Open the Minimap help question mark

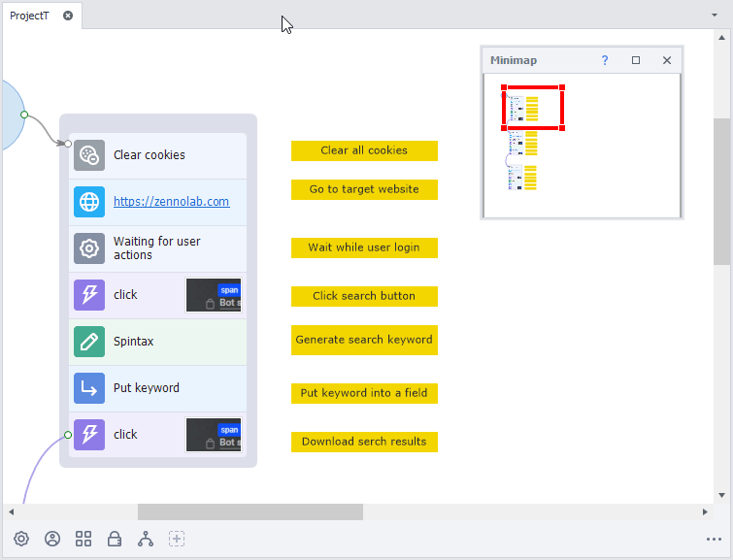tap(605, 60)
